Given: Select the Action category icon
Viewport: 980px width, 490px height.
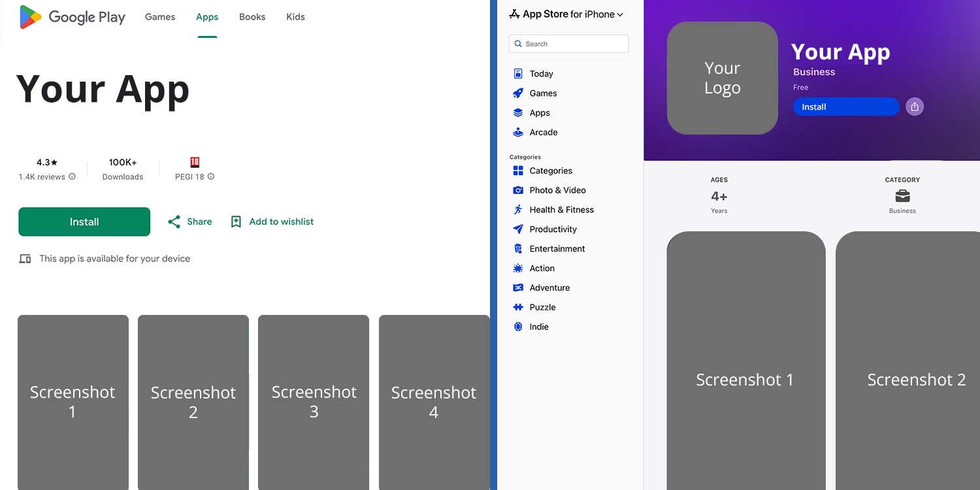Looking at the screenshot, I should pos(518,268).
